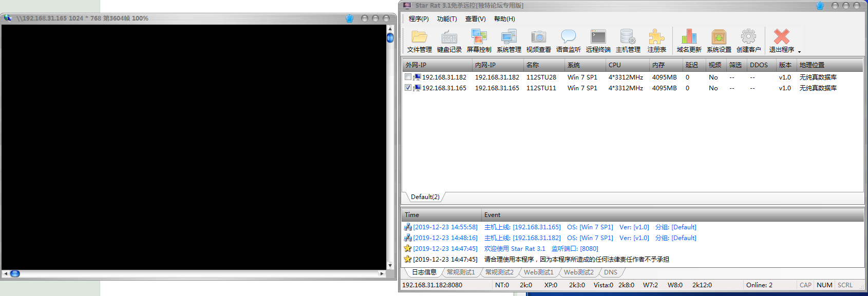
Task: Open 注册表 registry editor
Action: pos(656,41)
